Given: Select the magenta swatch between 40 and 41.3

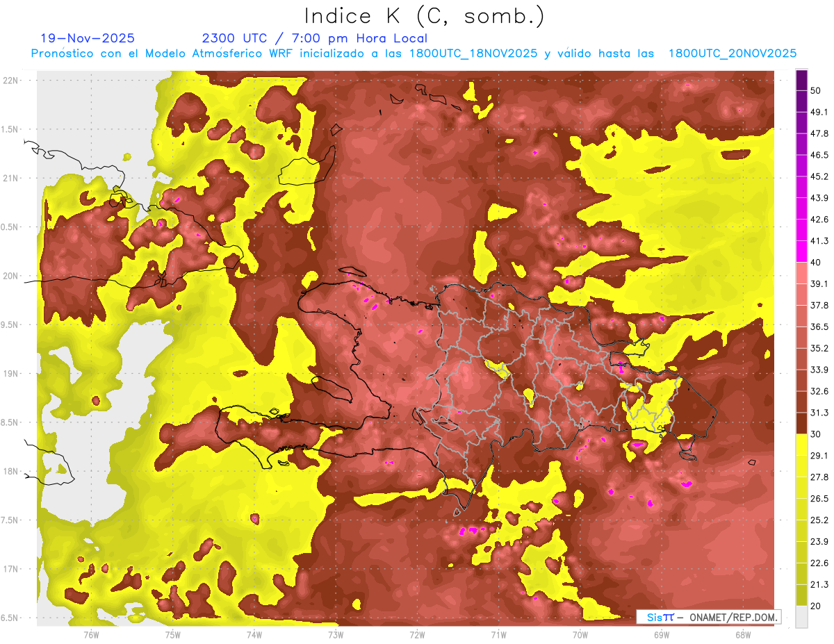Looking at the screenshot, I should 801,251.
